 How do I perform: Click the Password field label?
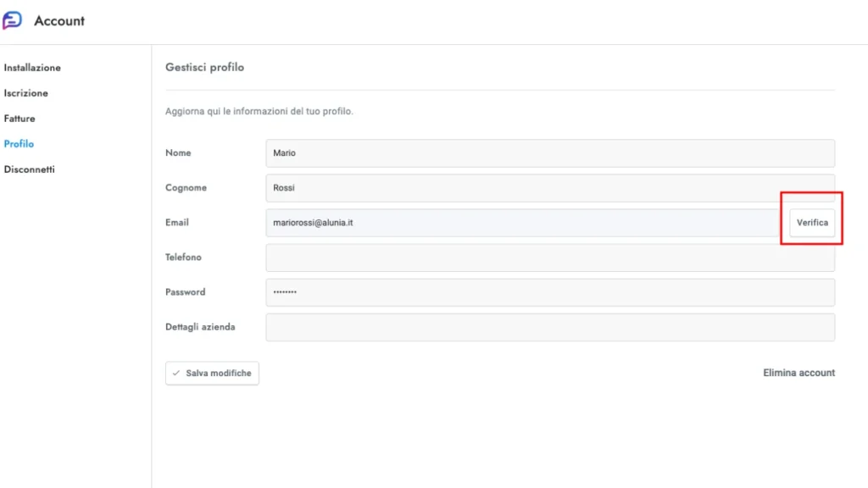[185, 292]
